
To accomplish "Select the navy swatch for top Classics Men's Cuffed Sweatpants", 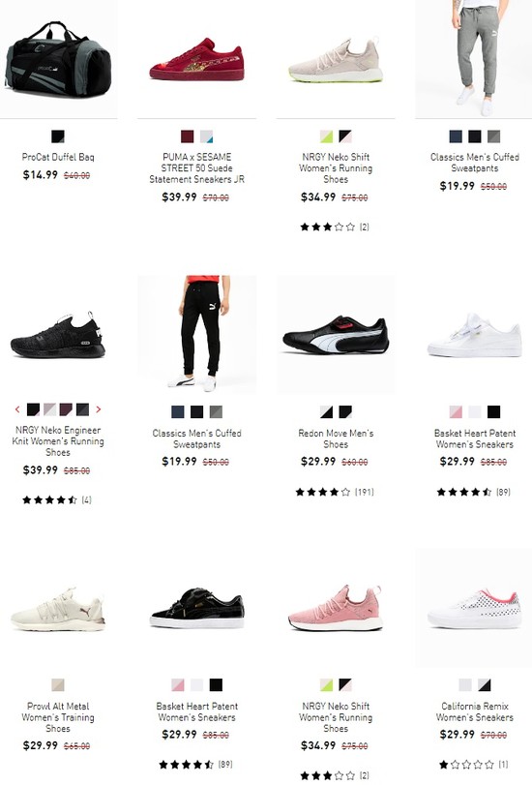I will (x=456, y=136).
